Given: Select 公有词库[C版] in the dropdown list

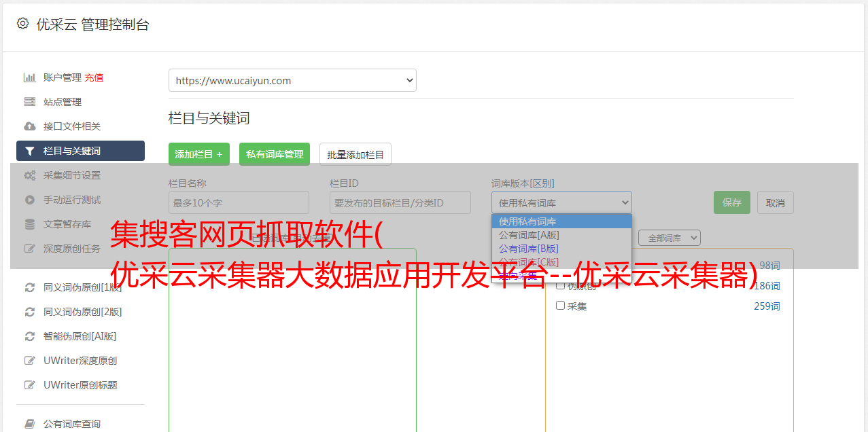Looking at the screenshot, I should tap(561, 262).
